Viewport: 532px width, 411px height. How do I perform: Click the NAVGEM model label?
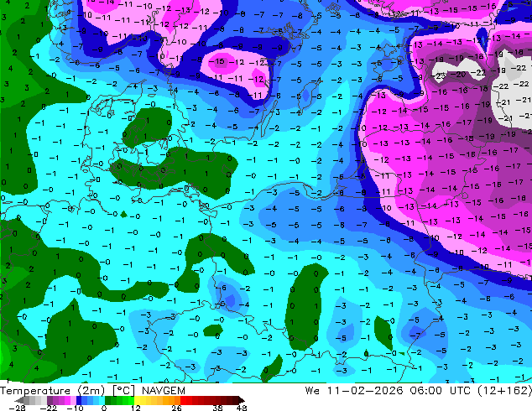coord(164,391)
